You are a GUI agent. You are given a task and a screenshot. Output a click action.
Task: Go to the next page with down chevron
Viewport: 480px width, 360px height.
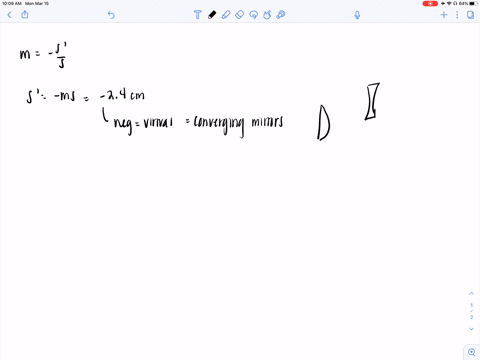[x=471, y=329]
